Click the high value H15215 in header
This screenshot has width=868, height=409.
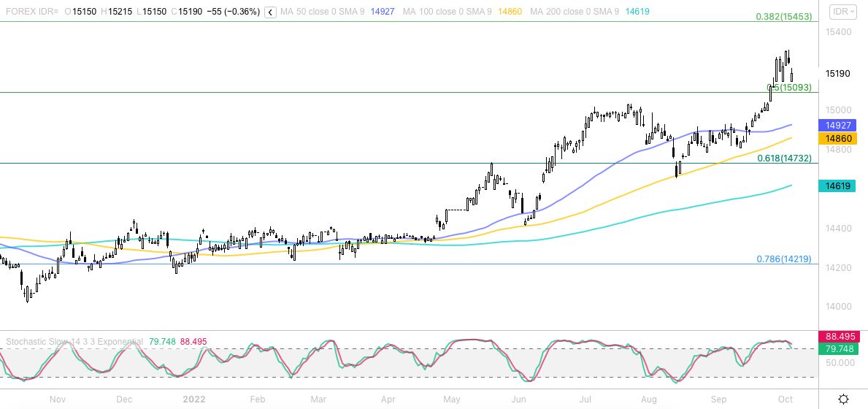click(x=116, y=12)
